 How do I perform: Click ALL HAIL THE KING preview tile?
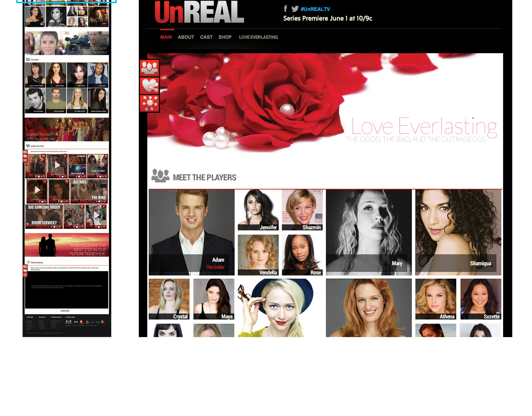(x=89, y=192)
